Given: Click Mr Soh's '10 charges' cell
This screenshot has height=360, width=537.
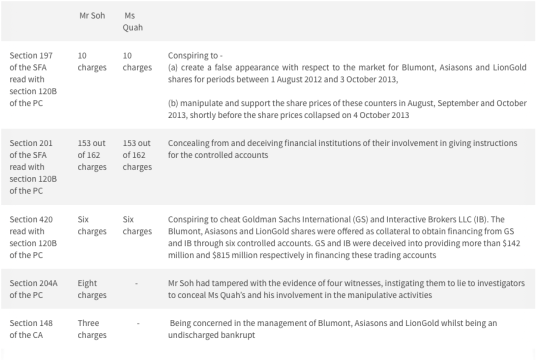Looking at the screenshot, I should click(92, 62).
